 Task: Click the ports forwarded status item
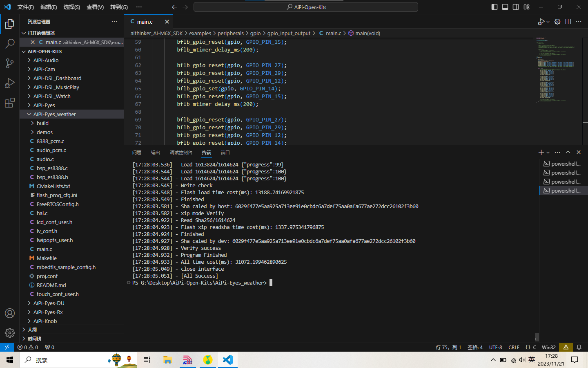coord(49,347)
